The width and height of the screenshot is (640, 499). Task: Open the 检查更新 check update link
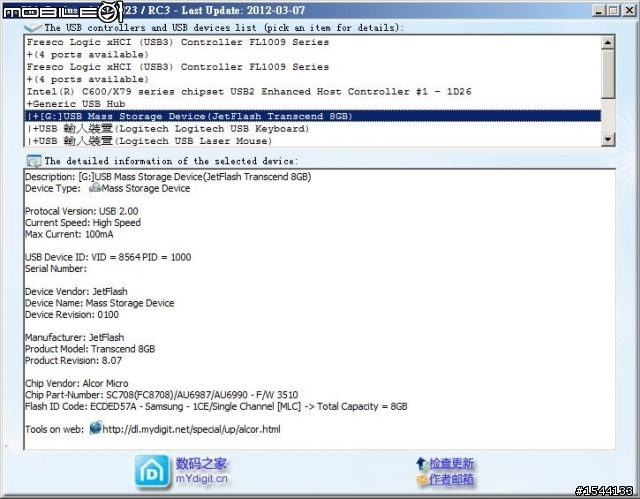[451, 464]
